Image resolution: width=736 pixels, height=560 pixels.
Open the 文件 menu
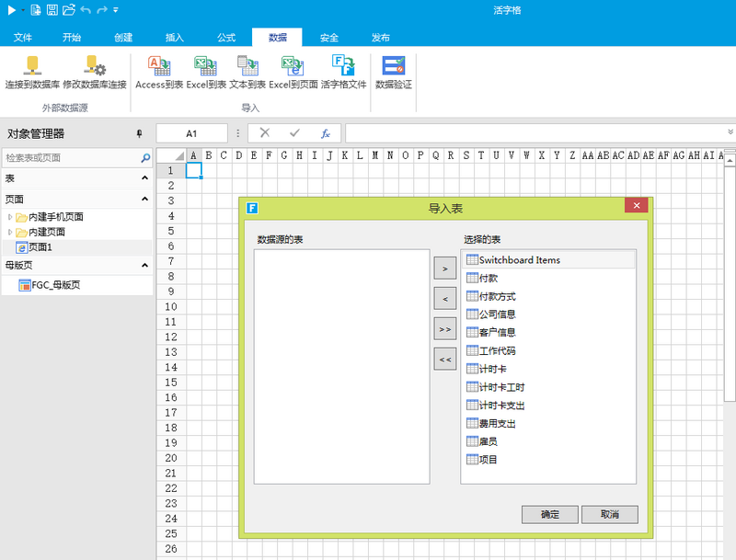[23, 38]
